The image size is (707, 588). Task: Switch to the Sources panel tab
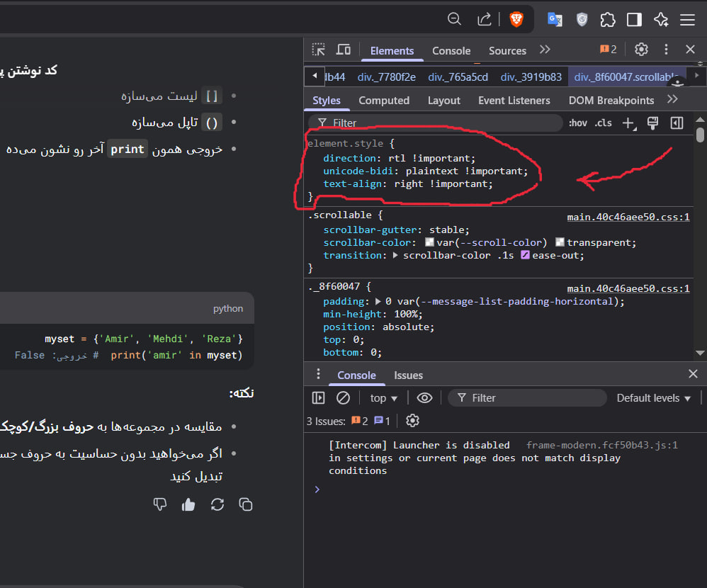coord(507,51)
